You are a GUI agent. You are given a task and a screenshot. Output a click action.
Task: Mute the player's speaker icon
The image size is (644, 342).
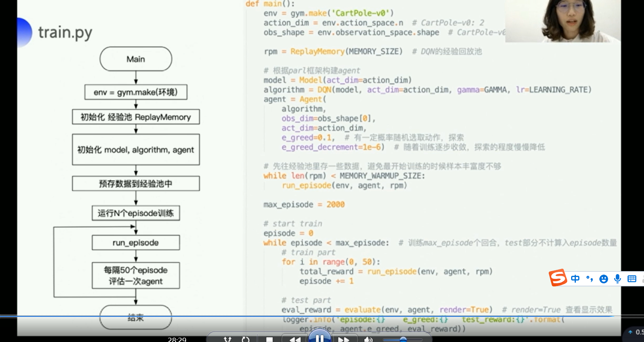click(x=368, y=339)
